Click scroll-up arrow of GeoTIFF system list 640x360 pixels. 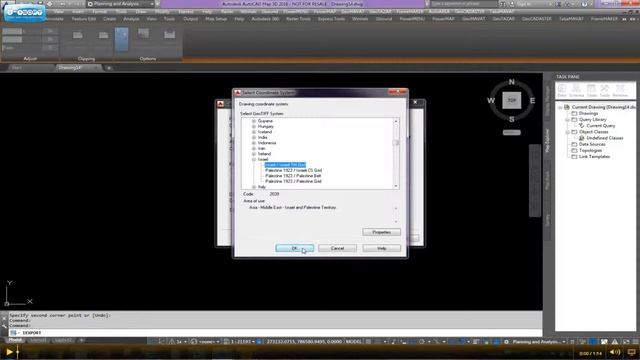point(396,122)
